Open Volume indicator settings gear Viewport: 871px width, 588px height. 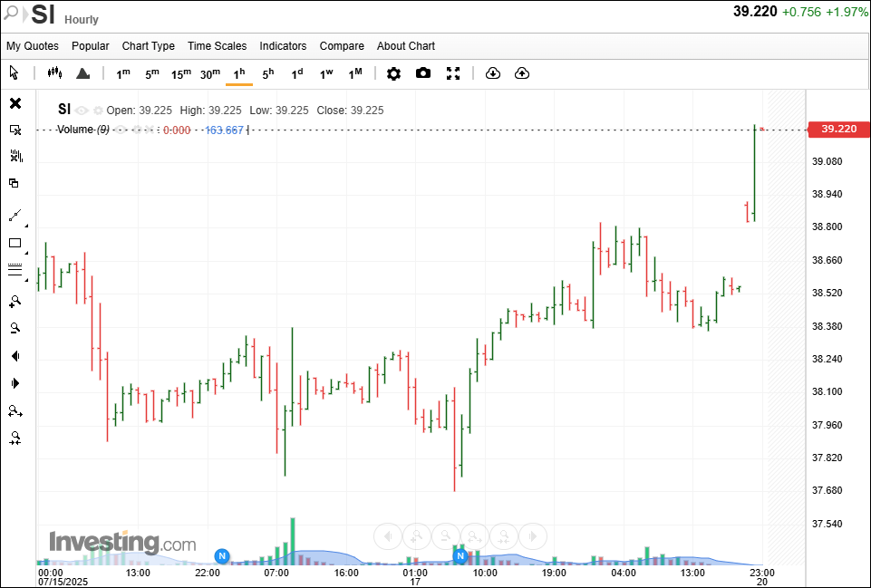[136, 130]
